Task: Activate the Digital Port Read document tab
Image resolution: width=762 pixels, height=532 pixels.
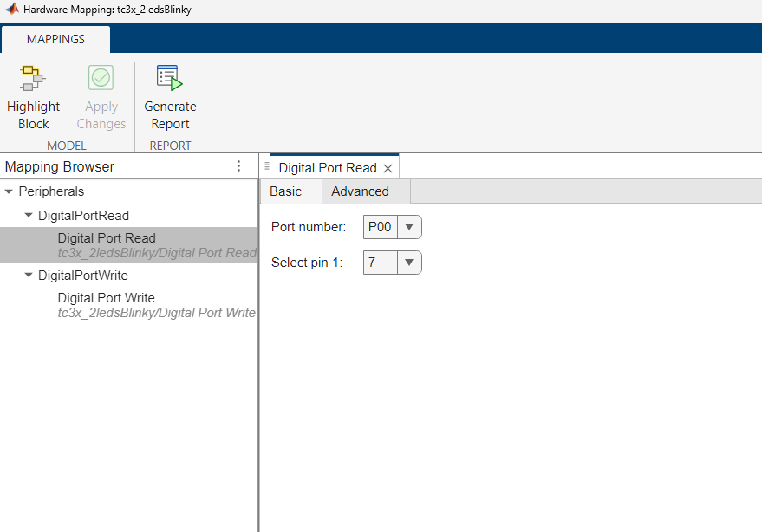Action: (x=327, y=168)
